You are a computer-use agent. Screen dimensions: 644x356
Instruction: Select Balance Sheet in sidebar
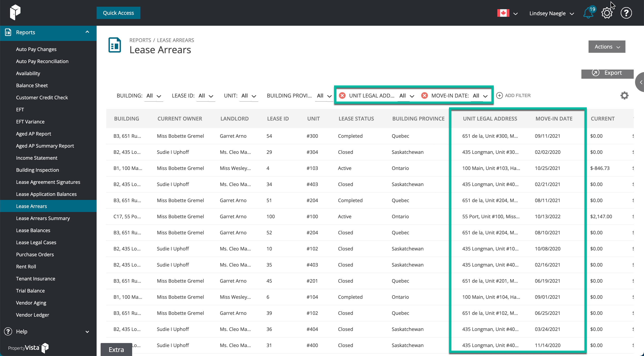coord(32,85)
